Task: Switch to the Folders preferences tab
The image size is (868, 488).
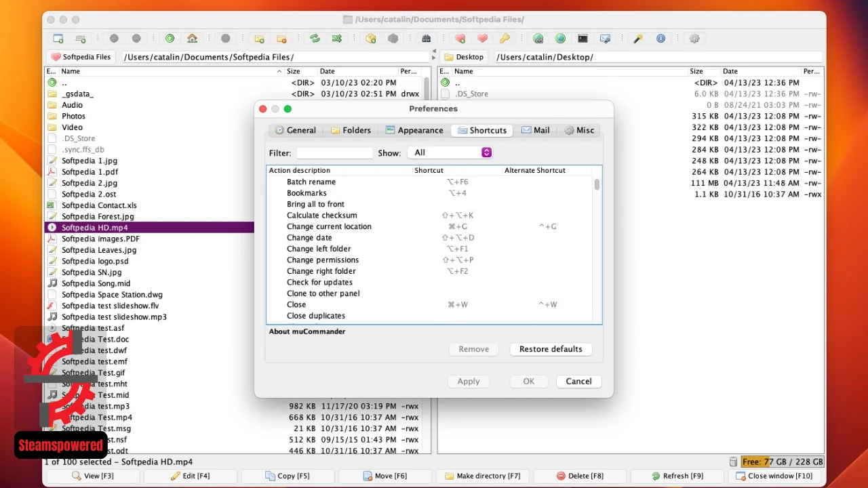Action: point(351,130)
